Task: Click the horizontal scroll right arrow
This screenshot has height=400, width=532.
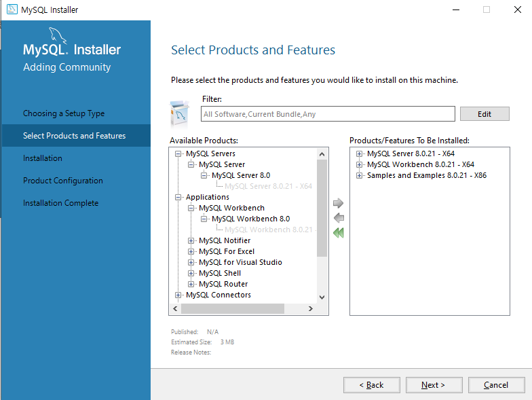Action: [x=311, y=308]
